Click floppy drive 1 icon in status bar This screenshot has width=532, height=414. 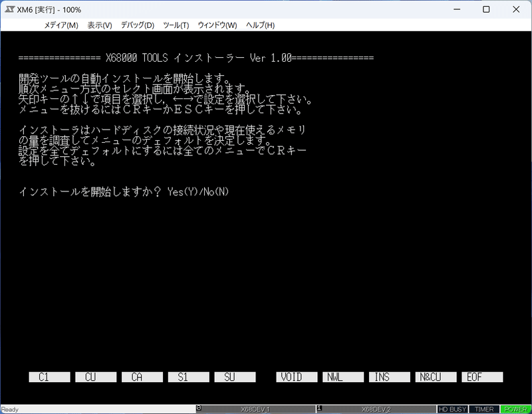click(319, 409)
